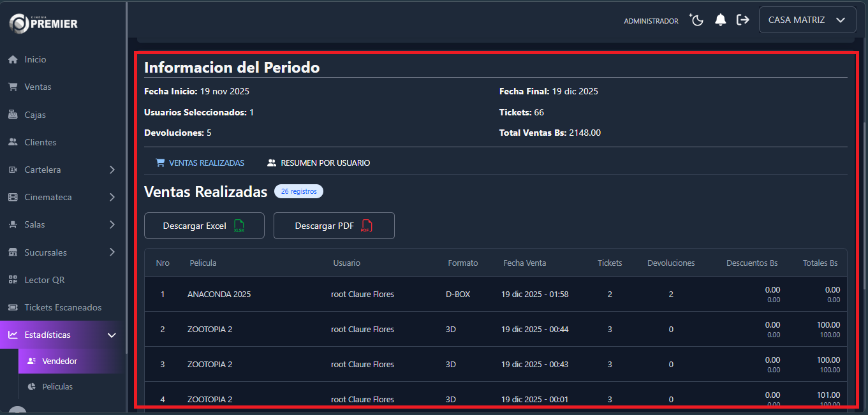Screen dimensions: 868x415
Task: Select the Peliculas statistics item
Action: [57, 386]
